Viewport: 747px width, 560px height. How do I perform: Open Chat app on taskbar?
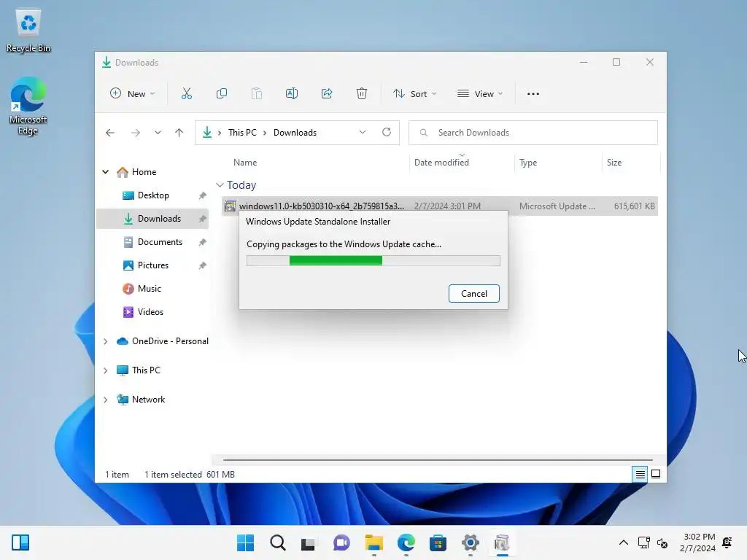[x=341, y=542]
